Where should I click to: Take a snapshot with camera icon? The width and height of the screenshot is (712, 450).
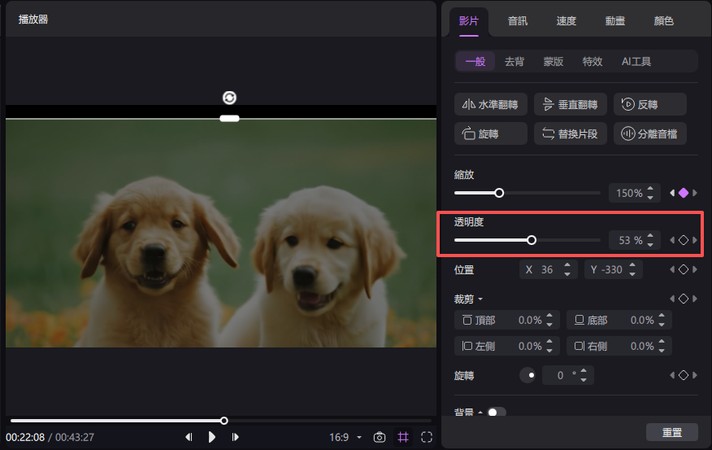[x=380, y=437]
